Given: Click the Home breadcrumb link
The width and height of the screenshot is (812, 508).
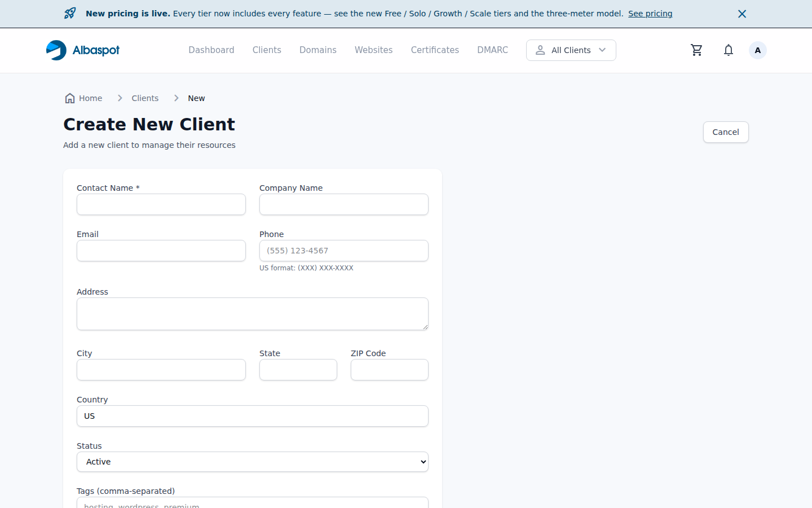Looking at the screenshot, I should tap(83, 98).
